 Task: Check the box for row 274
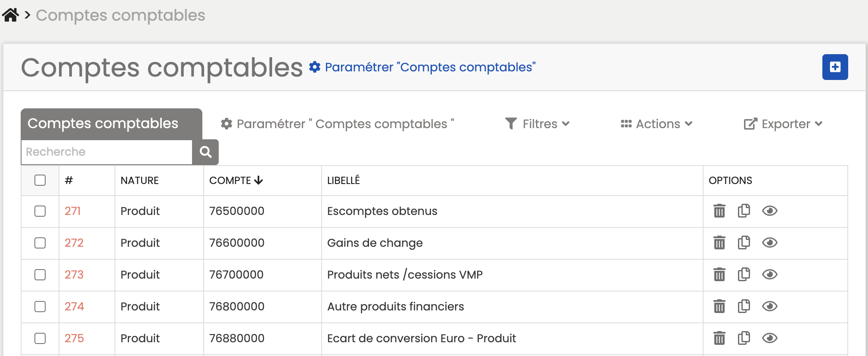tap(40, 307)
